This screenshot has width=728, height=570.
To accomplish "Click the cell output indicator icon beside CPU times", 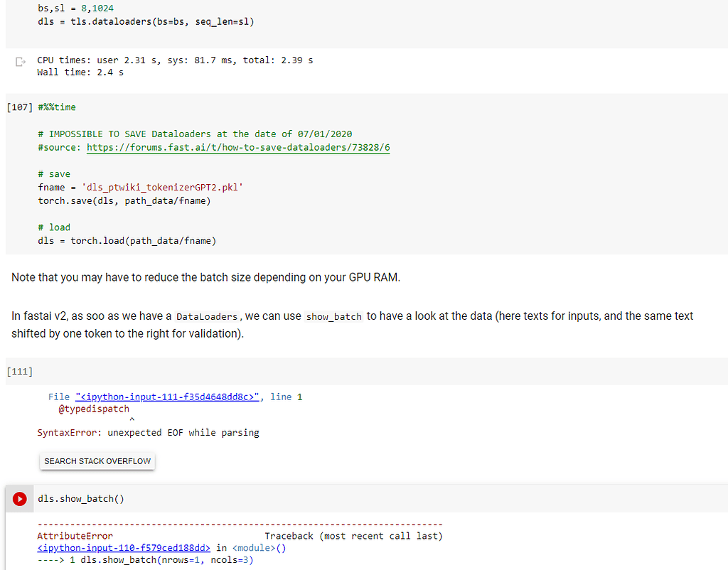I will pos(21,61).
